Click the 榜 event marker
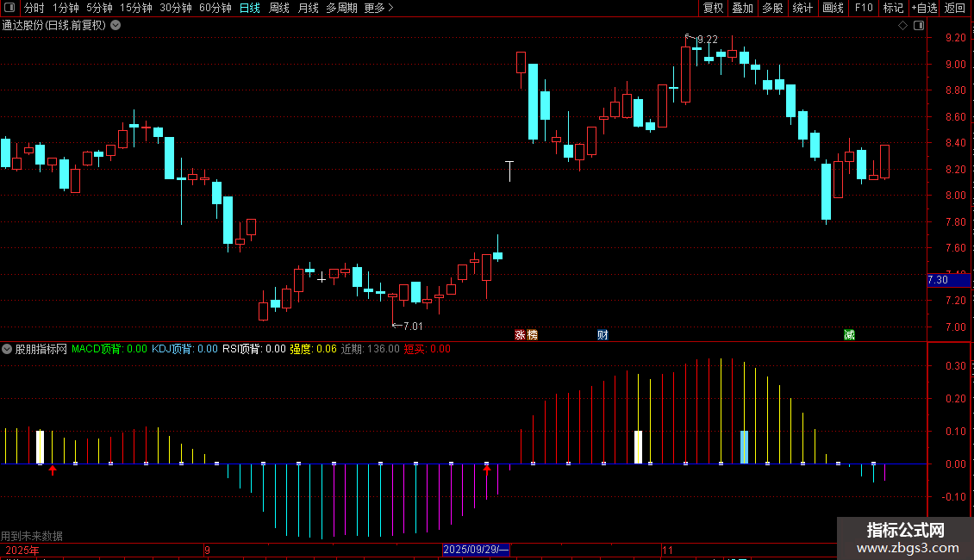Image resolution: width=974 pixels, height=560 pixels. pyautogui.click(x=532, y=335)
